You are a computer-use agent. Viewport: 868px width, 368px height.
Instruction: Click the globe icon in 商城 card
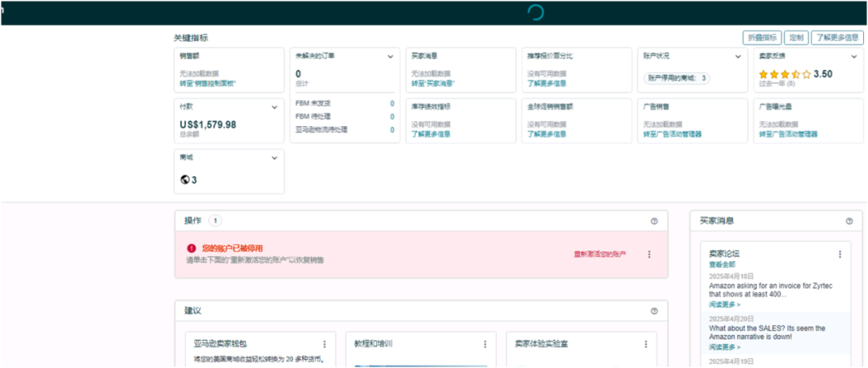click(x=185, y=180)
